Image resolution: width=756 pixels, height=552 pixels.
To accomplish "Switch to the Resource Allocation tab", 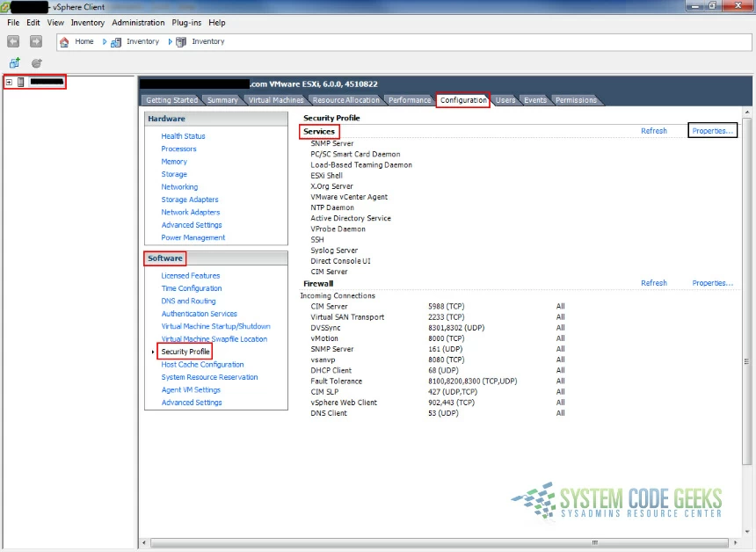I will pyautogui.click(x=345, y=100).
